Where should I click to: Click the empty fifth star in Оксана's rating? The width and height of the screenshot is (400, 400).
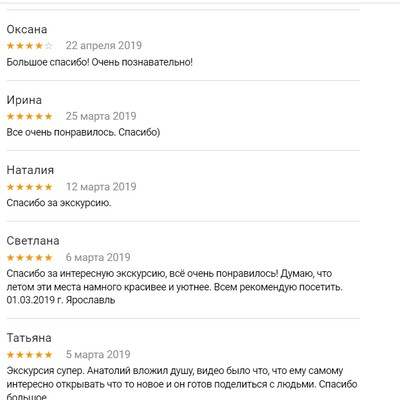(48, 46)
